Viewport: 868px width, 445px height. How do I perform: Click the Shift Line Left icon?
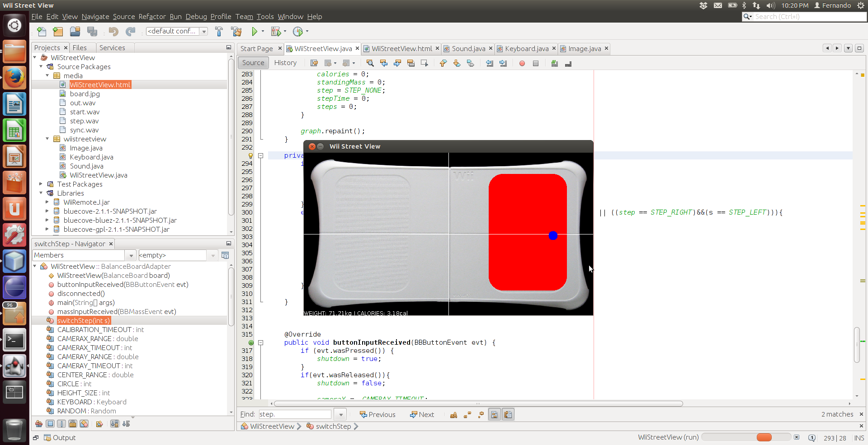490,63
